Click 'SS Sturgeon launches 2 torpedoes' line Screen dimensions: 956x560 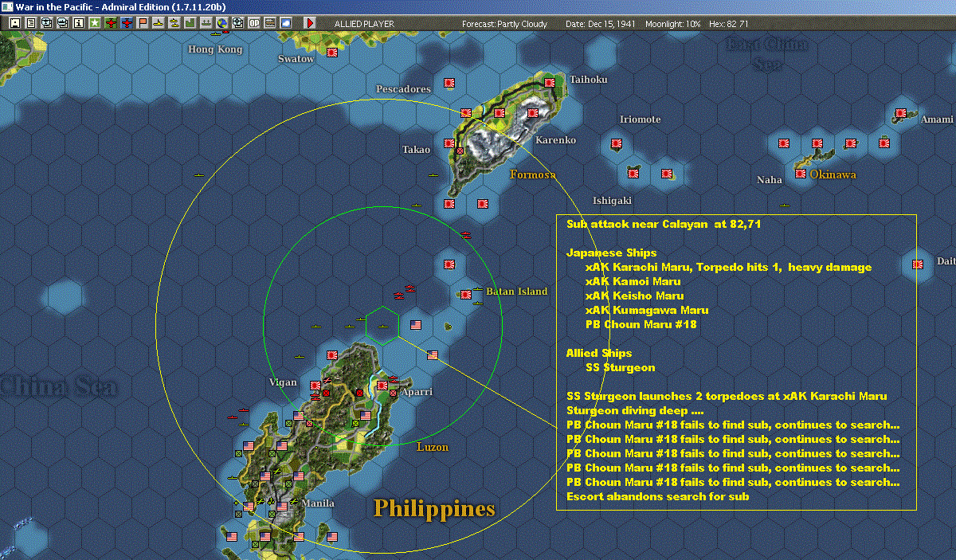(x=727, y=397)
